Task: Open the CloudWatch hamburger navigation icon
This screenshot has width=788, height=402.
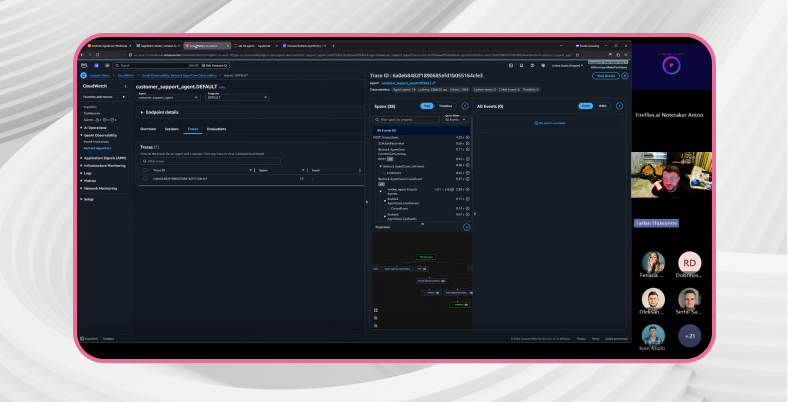Action: 83,75
